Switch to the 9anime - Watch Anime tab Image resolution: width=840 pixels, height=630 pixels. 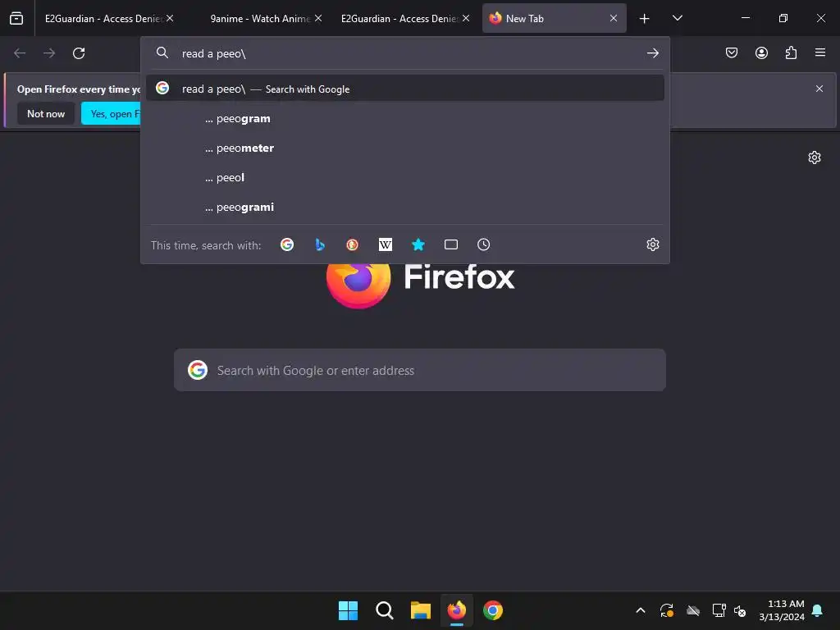pos(261,18)
